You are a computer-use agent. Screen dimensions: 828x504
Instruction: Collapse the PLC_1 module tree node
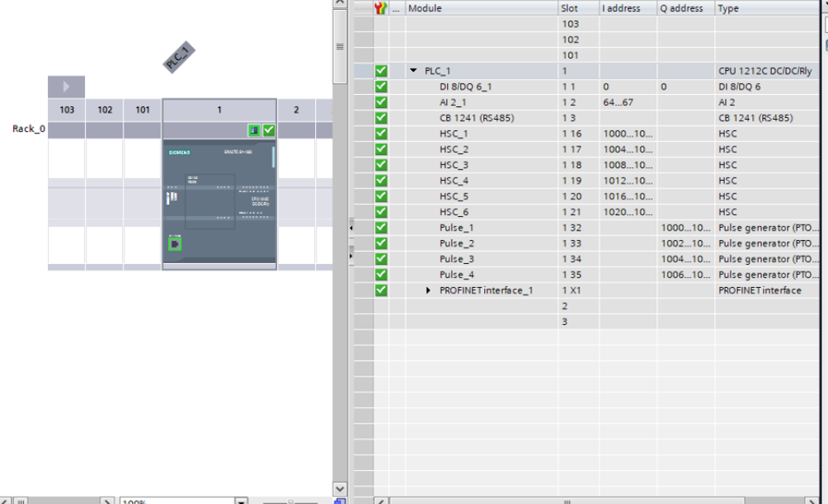413,71
